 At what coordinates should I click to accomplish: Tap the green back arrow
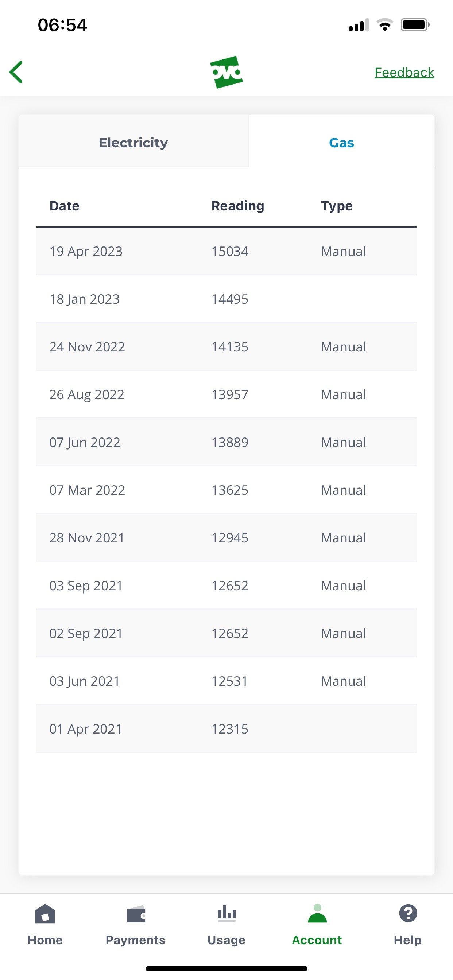pos(16,72)
